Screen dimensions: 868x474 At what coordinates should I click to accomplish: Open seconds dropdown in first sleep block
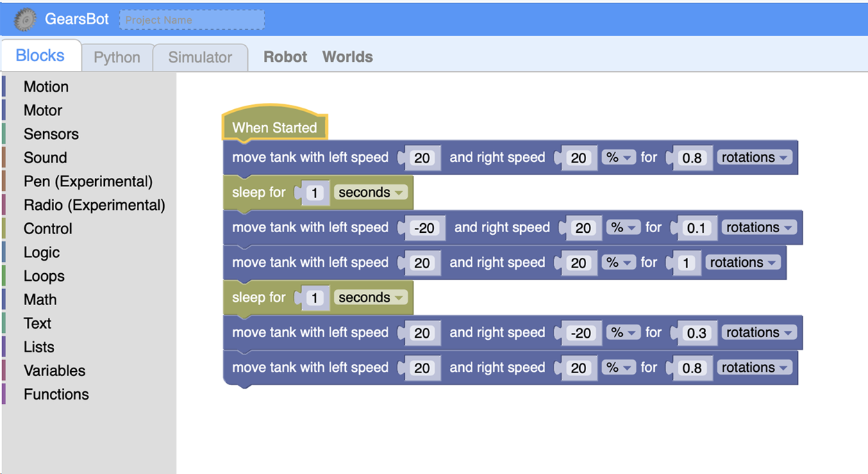click(371, 193)
